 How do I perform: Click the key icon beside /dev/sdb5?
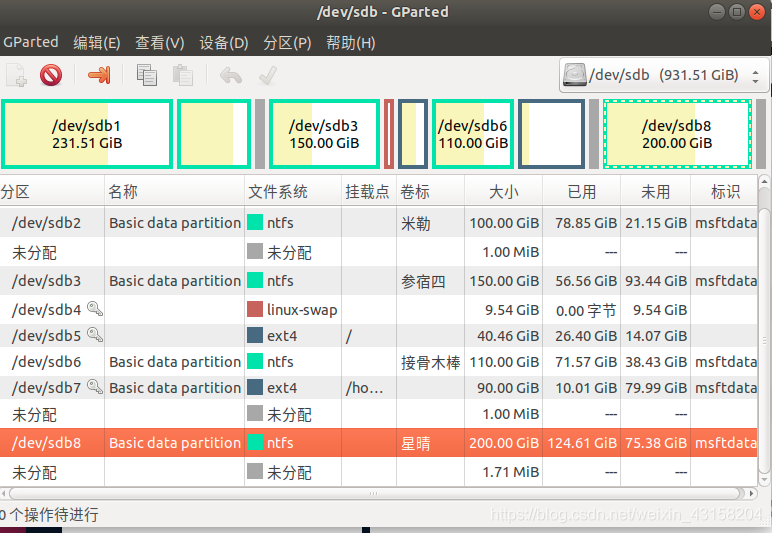(95, 335)
